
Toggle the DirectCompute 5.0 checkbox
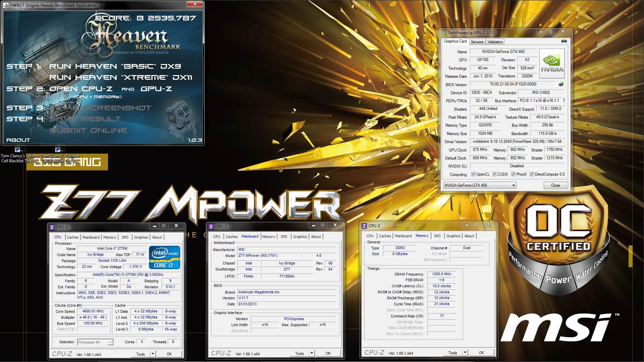pyautogui.click(x=532, y=174)
